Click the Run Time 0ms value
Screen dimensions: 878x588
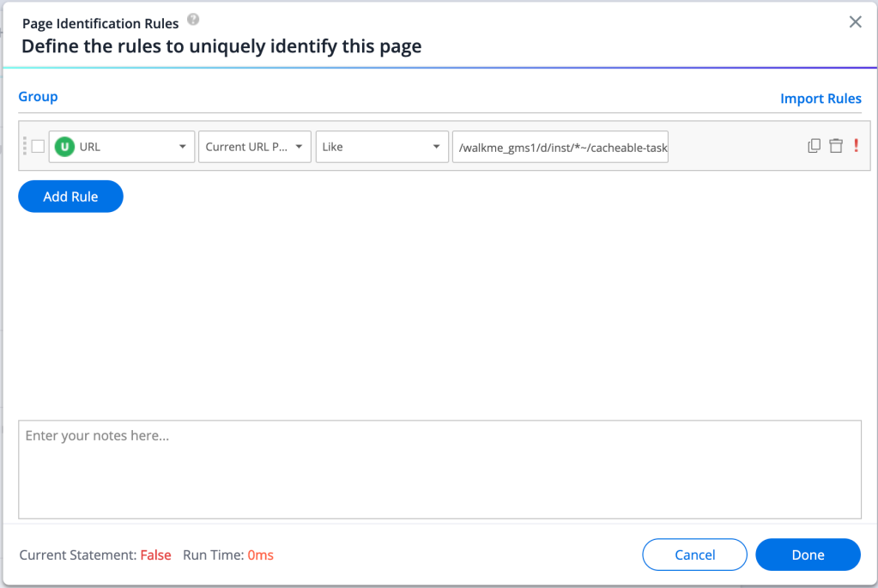(x=260, y=555)
